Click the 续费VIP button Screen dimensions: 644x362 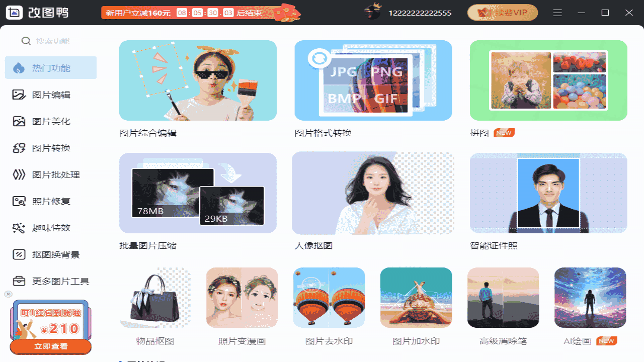[502, 13]
